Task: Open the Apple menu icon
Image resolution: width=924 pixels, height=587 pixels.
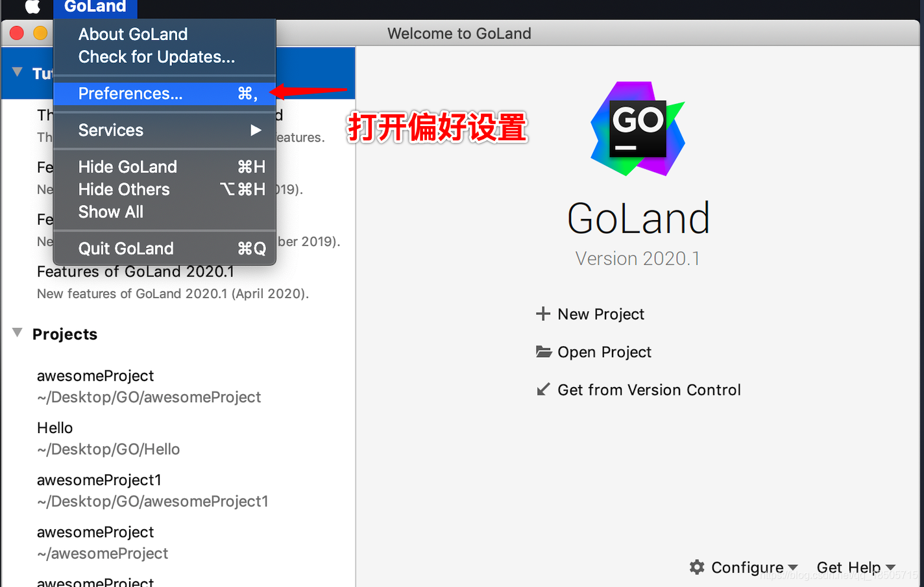Action: pos(32,6)
